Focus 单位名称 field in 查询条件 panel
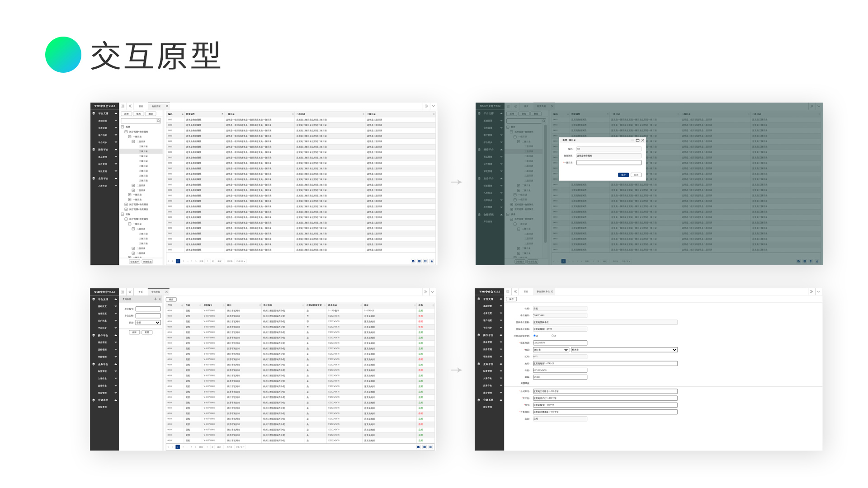 click(148, 316)
